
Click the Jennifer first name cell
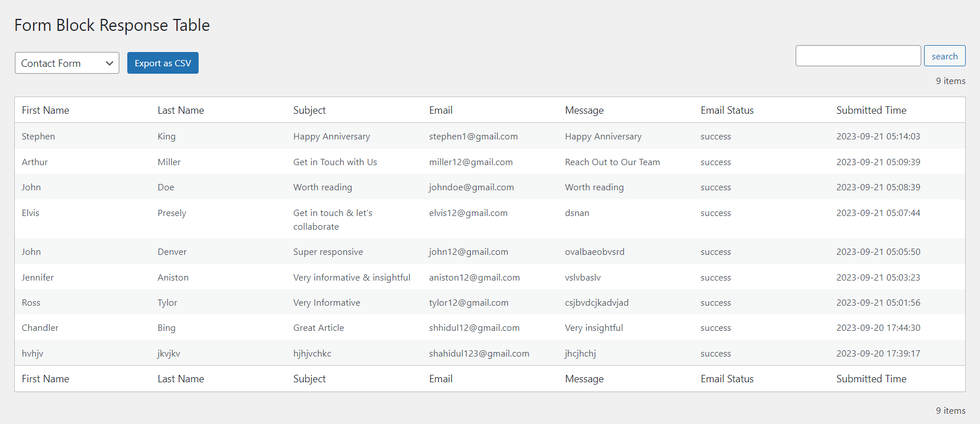38,278
